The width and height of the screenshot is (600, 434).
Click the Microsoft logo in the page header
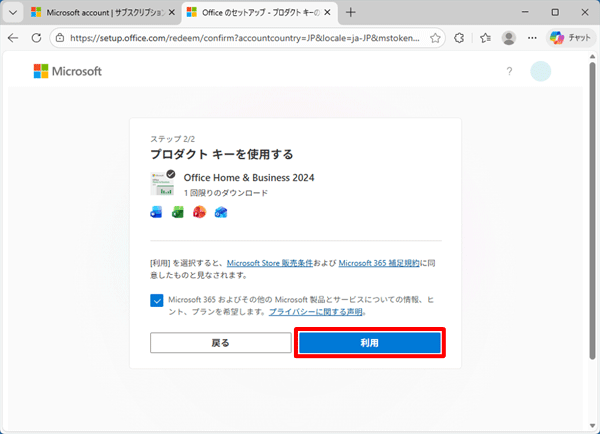pyautogui.click(x=68, y=72)
